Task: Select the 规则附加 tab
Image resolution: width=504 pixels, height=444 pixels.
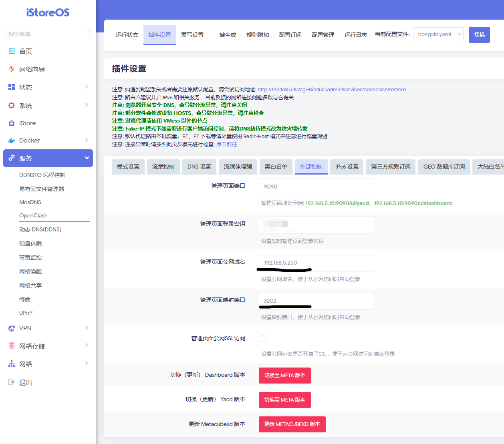Action: coord(258,35)
